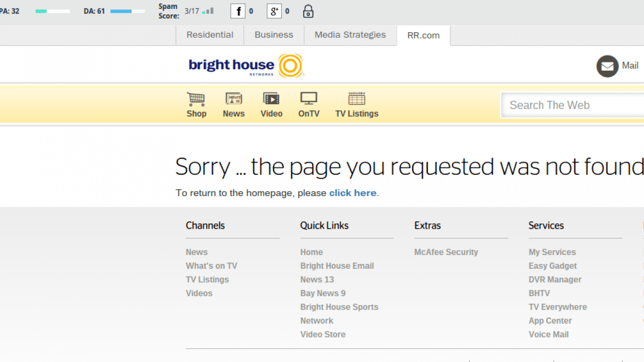Go to DVR Manager under Services
Viewport: 644px width, 362px height.
[555, 280]
